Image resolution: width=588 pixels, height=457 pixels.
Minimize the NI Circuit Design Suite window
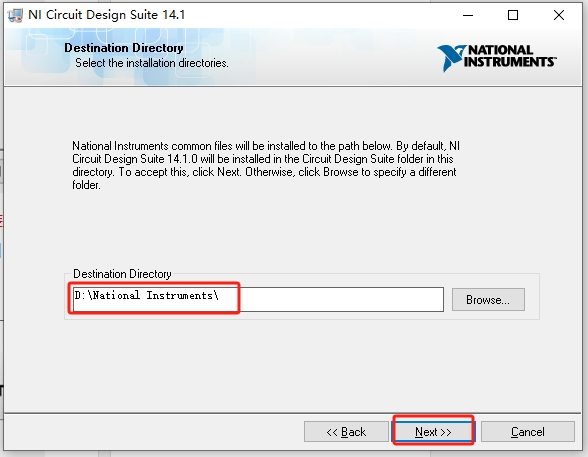[x=468, y=15]
